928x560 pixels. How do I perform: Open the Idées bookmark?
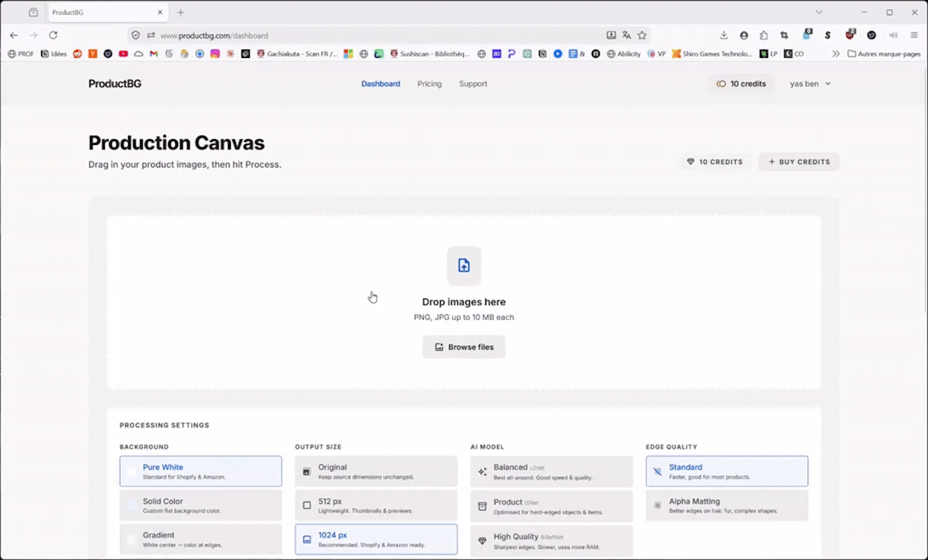53,54
